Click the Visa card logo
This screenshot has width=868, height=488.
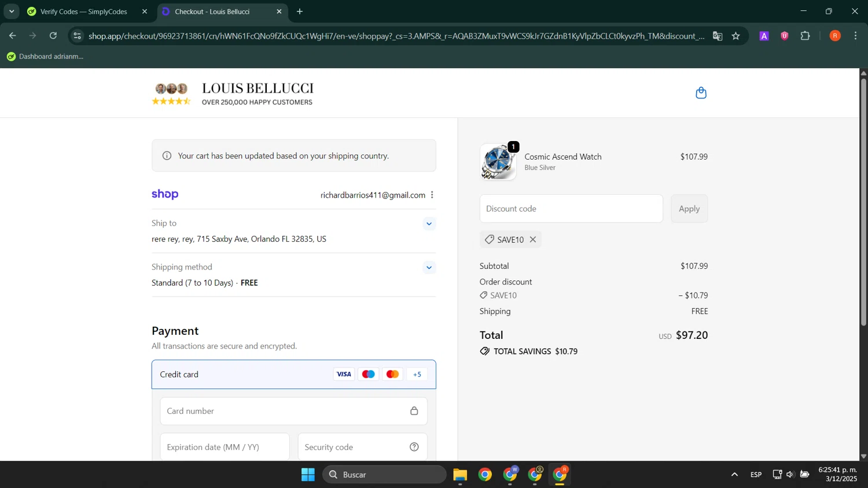[x=344, y=374]
